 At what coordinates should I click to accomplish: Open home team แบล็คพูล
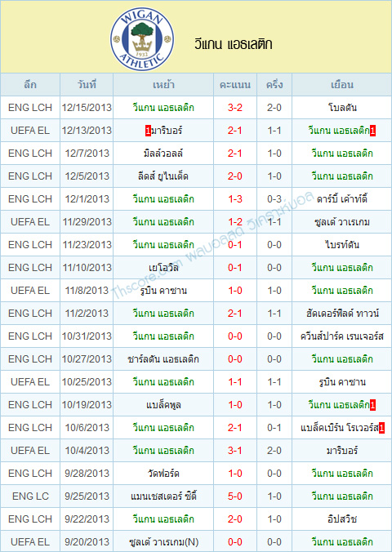[x=163, y=405]
